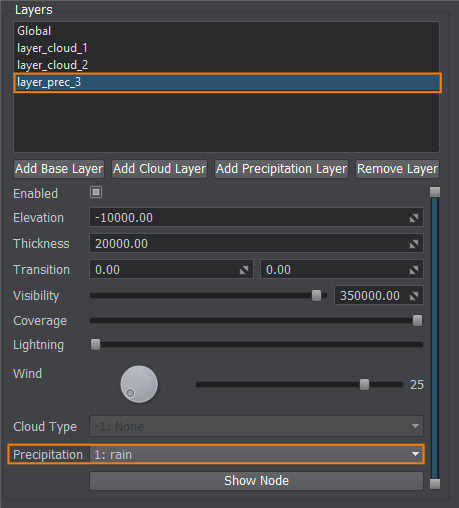Viewport: 459px width, 508px height.
Task: Click the Show Node button
Action: coord(256,481)
